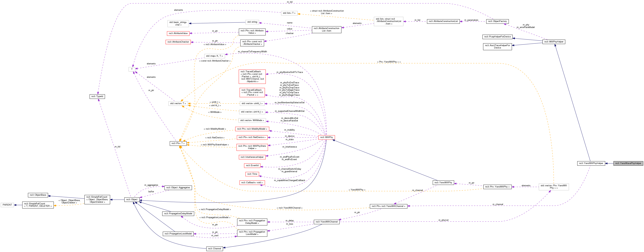Open ns3::PcapHelperForDevice node

(x=497, y=37)
